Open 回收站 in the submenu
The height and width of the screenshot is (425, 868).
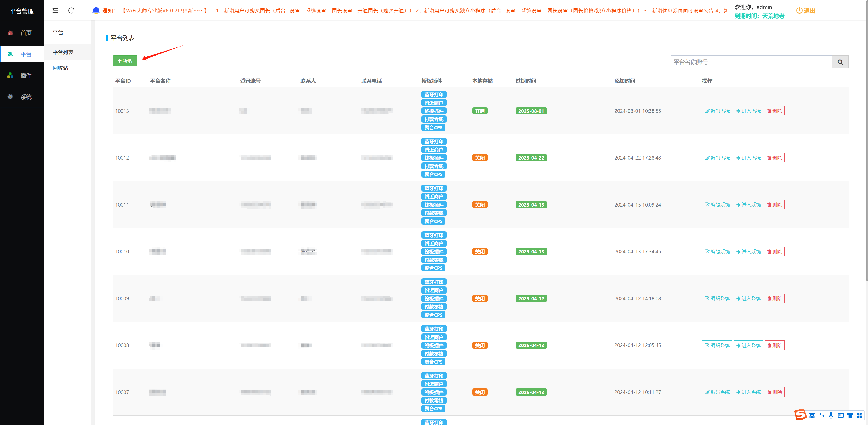point(60,68)
